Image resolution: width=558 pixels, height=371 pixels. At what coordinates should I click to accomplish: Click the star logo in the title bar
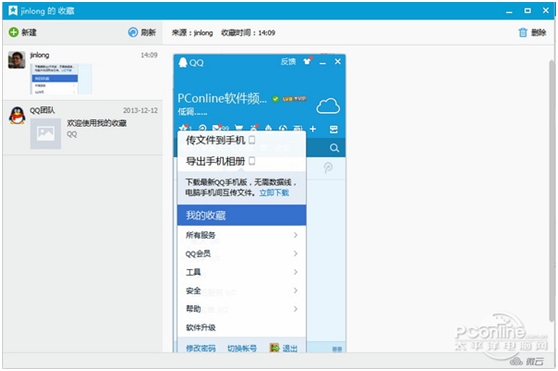point(13,10)
